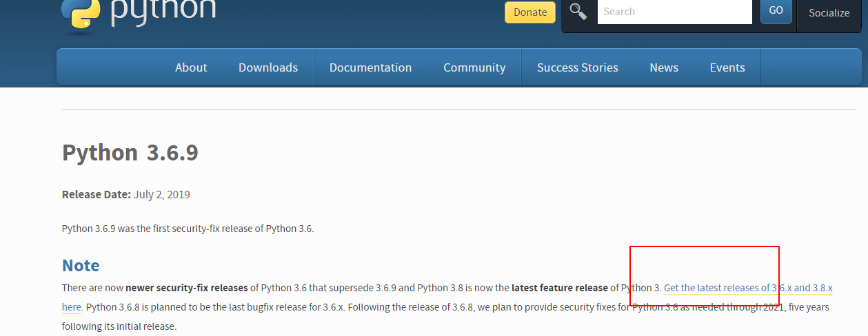This screenshot has height=336, width=868.
Task: Choose Events from the navigation bar
Action: 727,67
